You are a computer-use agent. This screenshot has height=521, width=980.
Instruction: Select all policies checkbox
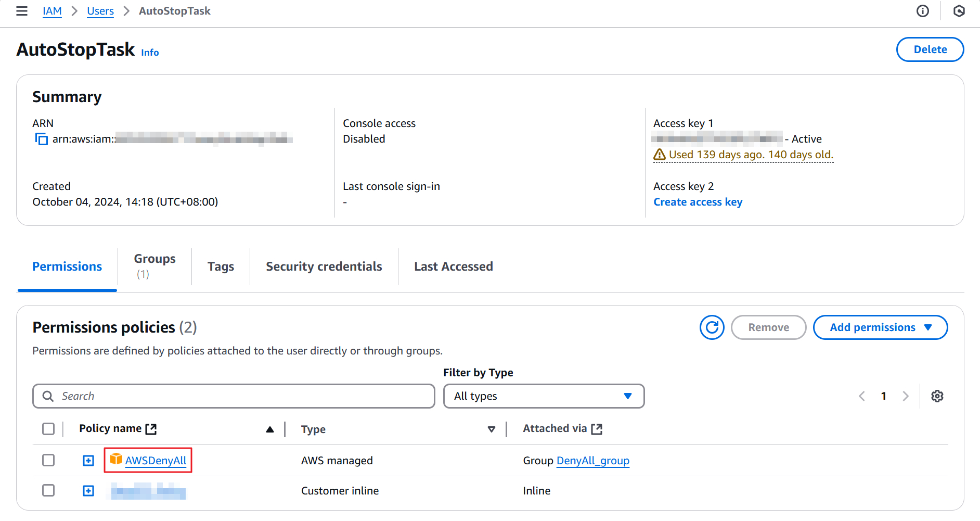pyautogui.click(x=48, y=429)
